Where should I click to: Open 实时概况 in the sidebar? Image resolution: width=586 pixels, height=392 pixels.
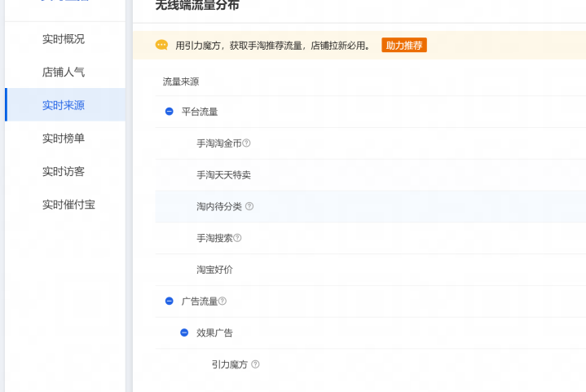pos(63,39)
